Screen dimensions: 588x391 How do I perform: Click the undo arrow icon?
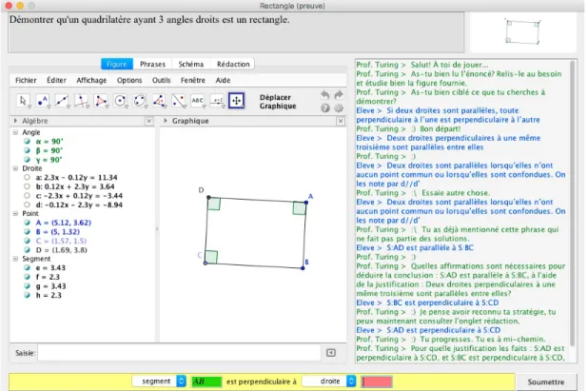(x=325, y=95)
